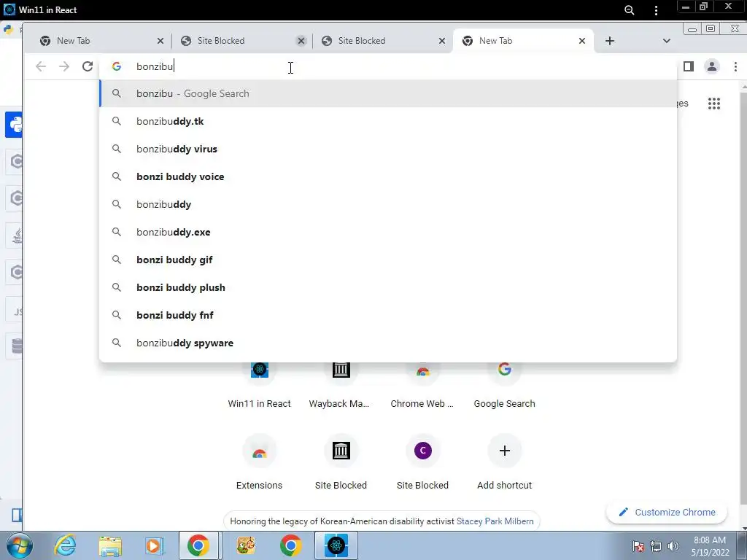Open the Google apps grid
Image resolution: width=747 pixels, height=560 pixels.
pyautogui.click(x=713, y=104)
